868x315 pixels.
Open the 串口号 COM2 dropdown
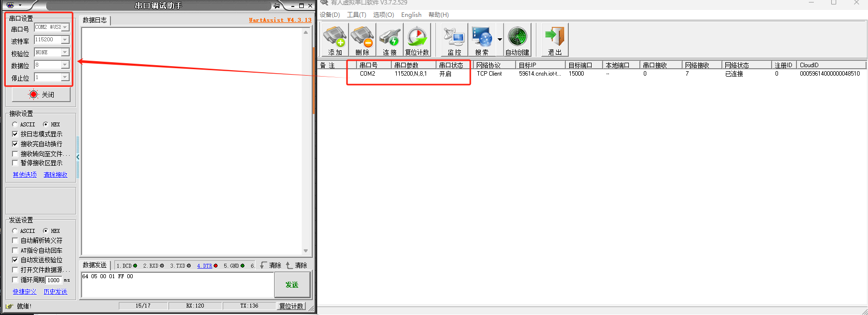(65, 27)
